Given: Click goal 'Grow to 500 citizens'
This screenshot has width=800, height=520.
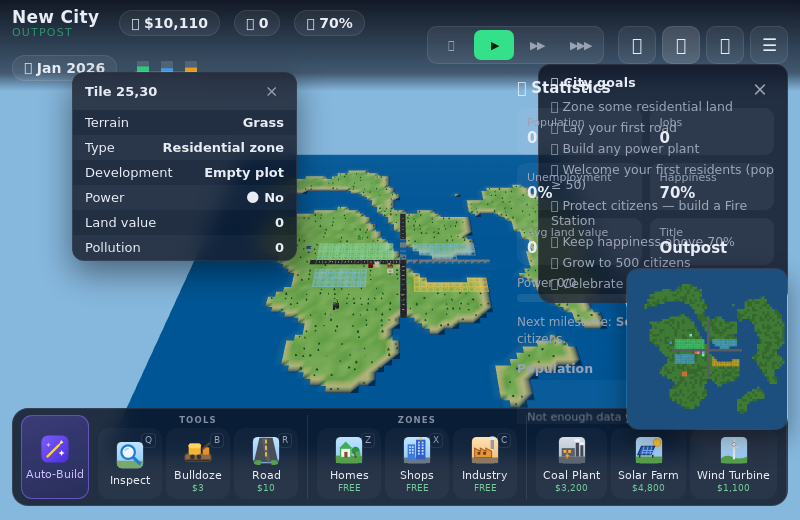Looking at the screenshot, I should tap(620, 263).
